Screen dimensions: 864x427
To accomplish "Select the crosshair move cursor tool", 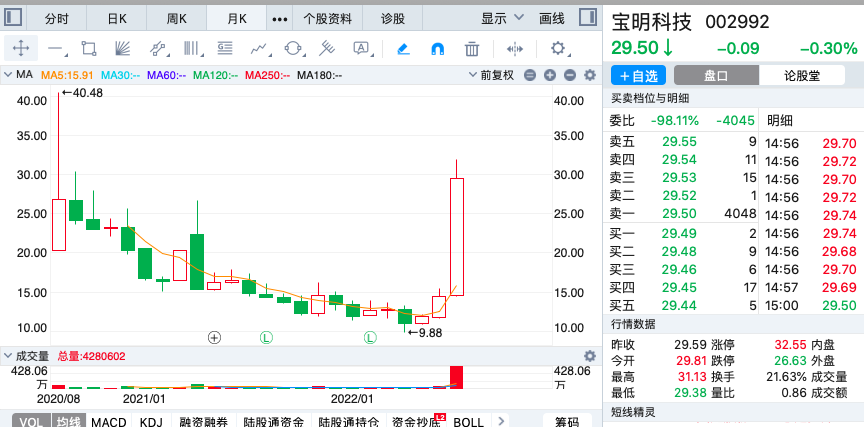I will 22,48.
